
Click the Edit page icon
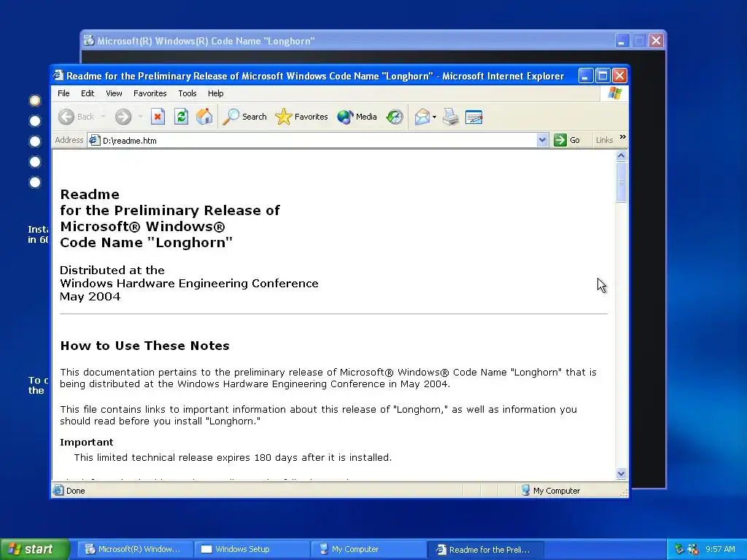[x=474, y=117]
